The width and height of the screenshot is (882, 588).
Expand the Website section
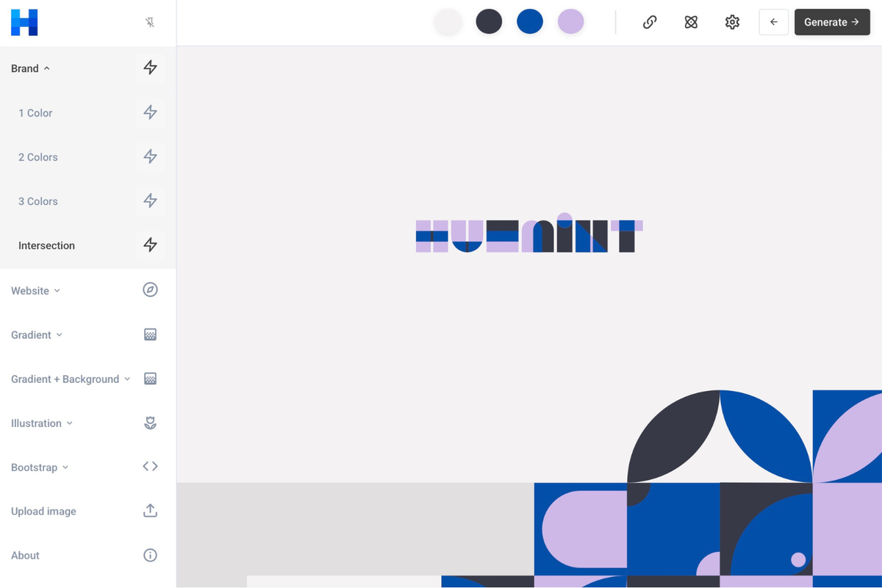(x=35, y=291)
